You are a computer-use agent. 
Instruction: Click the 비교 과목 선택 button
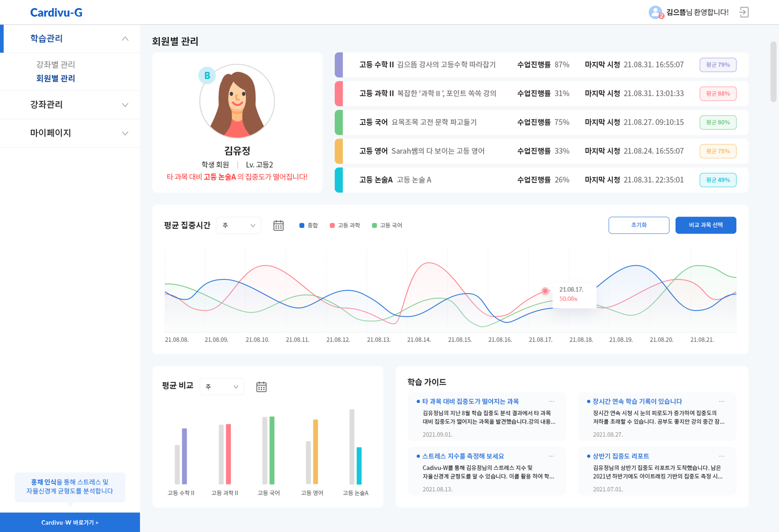click(705, 225)
